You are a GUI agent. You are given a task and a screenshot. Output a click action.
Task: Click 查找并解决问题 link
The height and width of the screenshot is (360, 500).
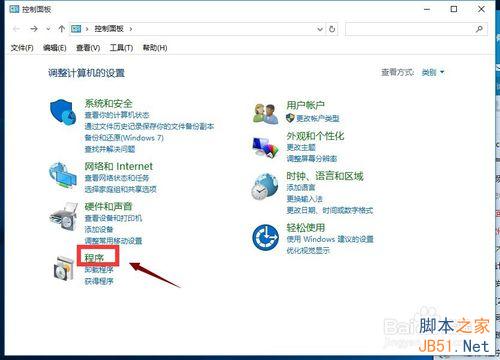pos(110,149)
